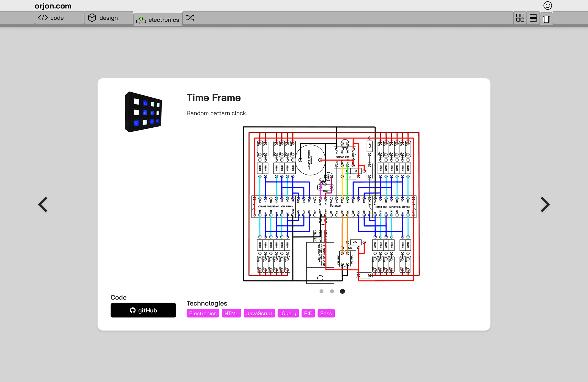Click the Time Frame clock thumbnail
The height and width of the screenshot is (382, 588).
[143, 112]
